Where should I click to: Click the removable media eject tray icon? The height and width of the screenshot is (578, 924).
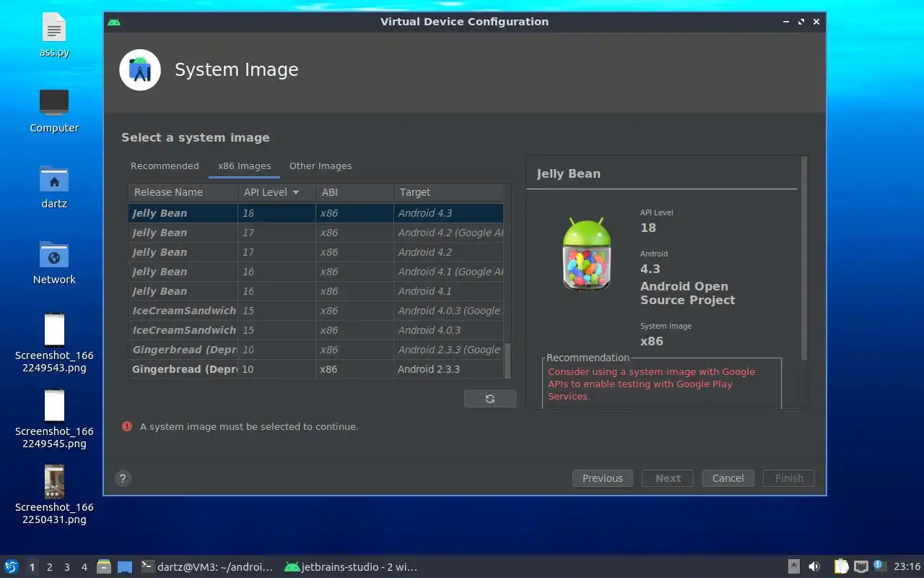point(794,567)
